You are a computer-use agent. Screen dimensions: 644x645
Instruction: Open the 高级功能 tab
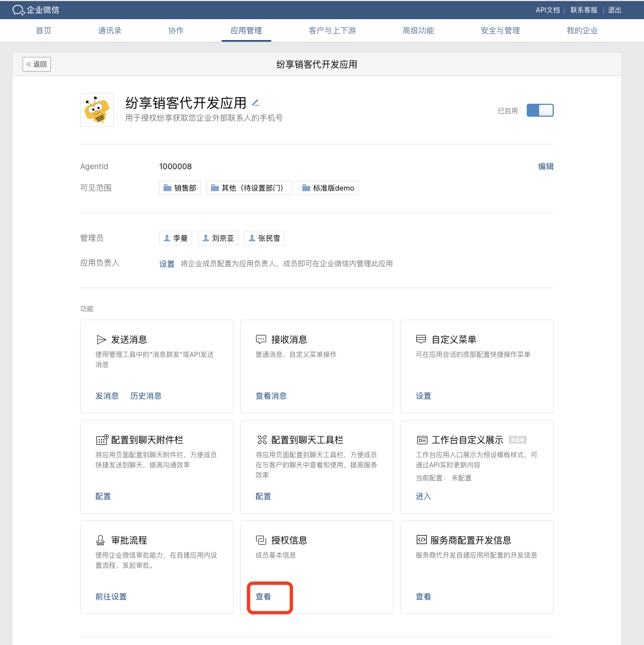click(418, 30)
